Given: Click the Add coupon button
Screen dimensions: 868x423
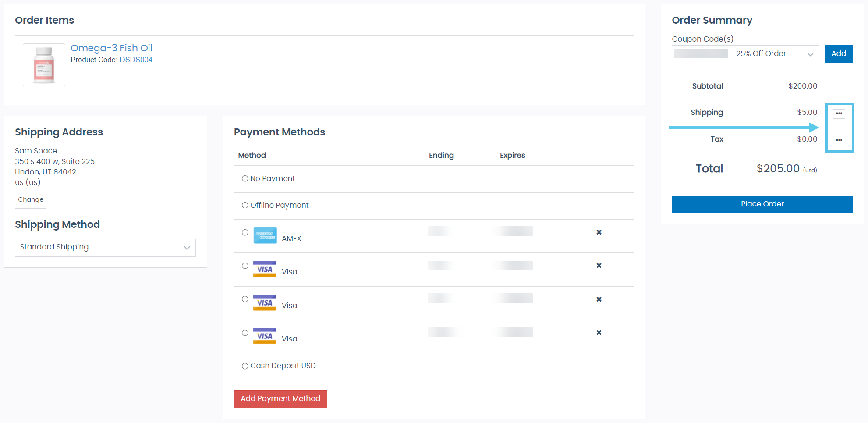Looking at the screenshot, I should tap(838, 54).
